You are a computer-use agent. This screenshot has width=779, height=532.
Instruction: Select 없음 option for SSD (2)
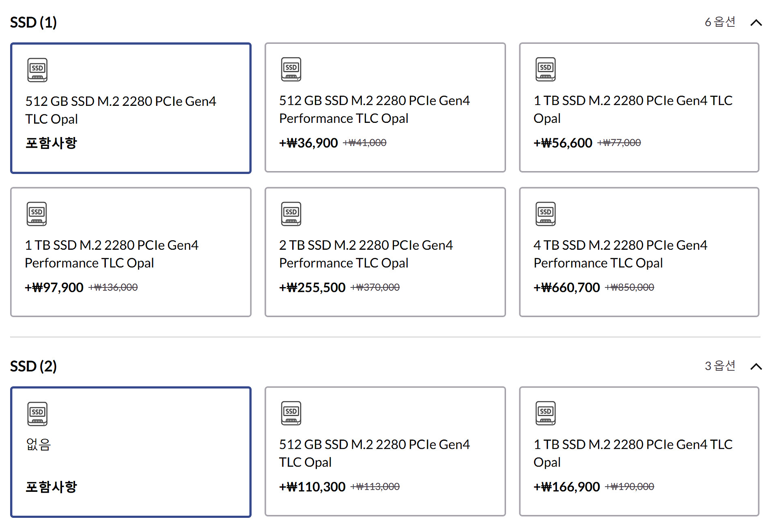pos(131,452)
